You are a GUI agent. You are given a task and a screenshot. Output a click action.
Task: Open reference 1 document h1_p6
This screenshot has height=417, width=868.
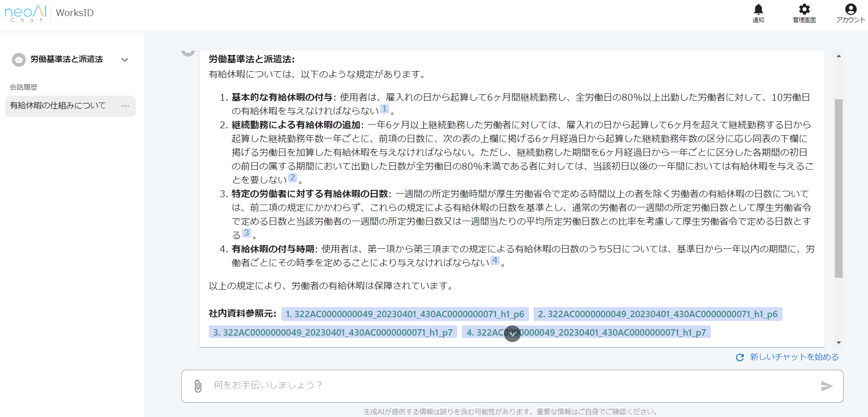click(x=405, y=314)
